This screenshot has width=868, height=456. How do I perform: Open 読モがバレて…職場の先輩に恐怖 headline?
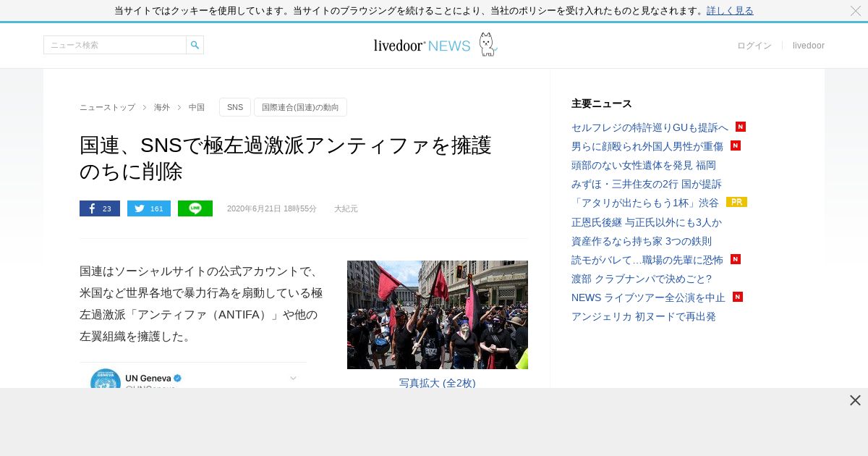click(647, 259)
